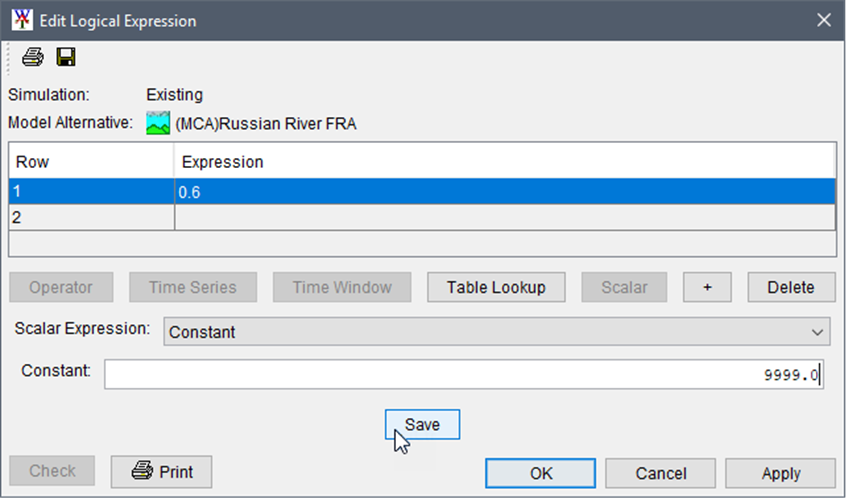The height and width of the screenshot is (499, 849).
Task: Add a row with the + button
Action: point(707,287)
